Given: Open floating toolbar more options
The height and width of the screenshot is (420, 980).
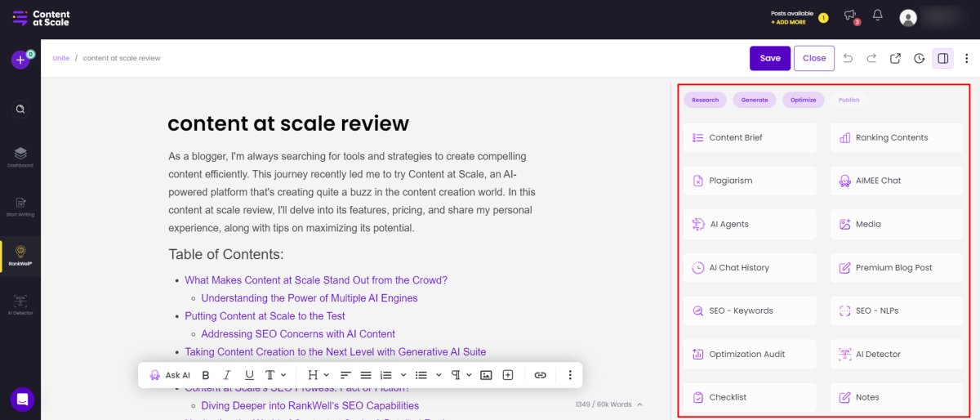Looking at the screenshot, I should pyautogui.click(x=570, y=375).
